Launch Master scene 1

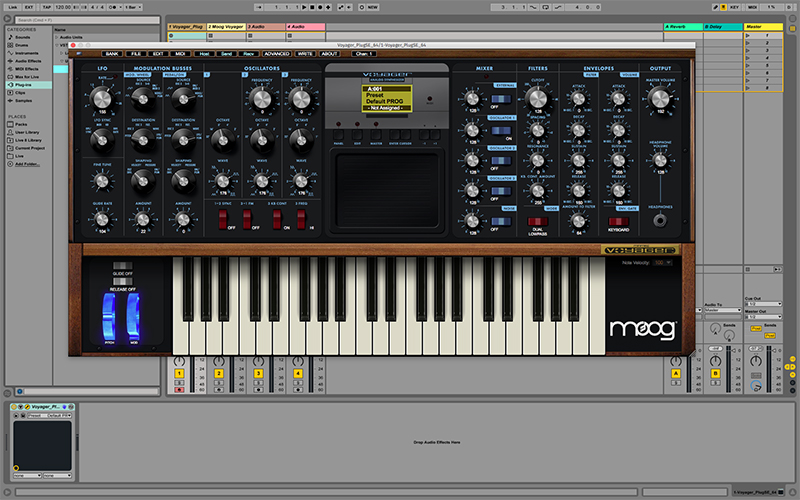coord(748,36)
